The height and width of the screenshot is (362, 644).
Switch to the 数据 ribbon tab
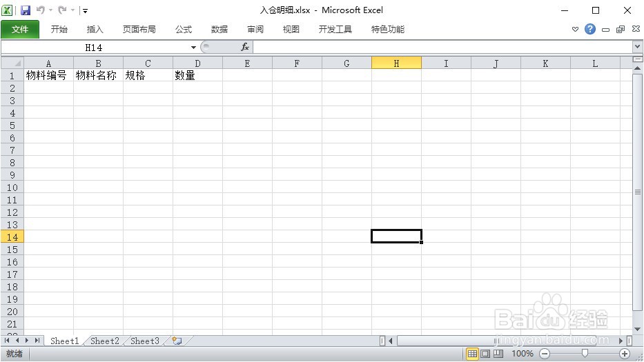pyautogui.click(x=219, y=29)
